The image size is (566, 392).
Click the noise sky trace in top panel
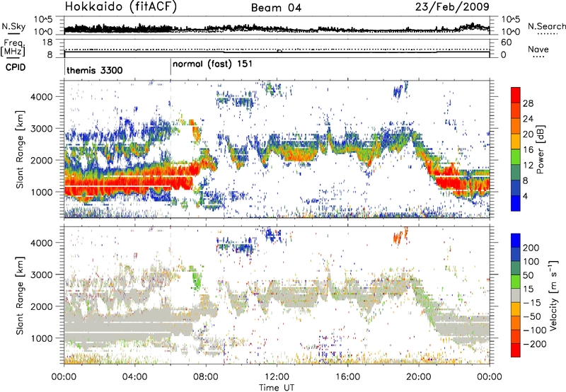[x=277, y=28]
